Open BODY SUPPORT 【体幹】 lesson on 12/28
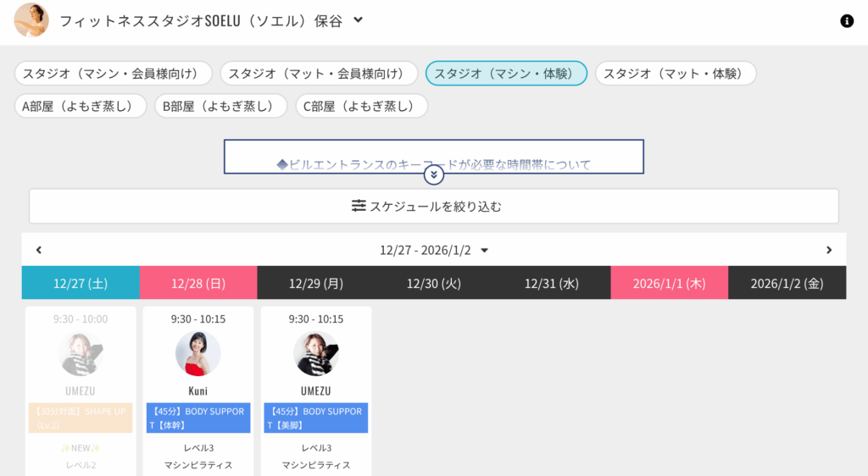Viewport: 868px width, 476px height. click(198, 418)
